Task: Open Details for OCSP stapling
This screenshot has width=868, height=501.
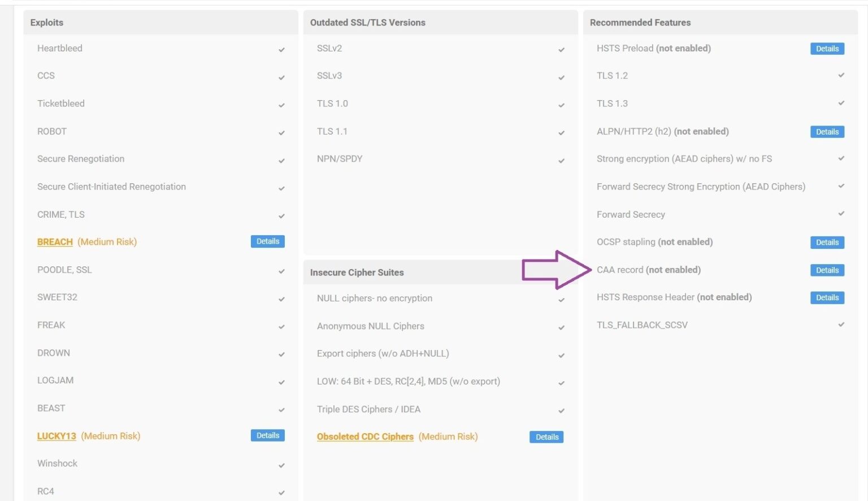Action: (827, 242)
